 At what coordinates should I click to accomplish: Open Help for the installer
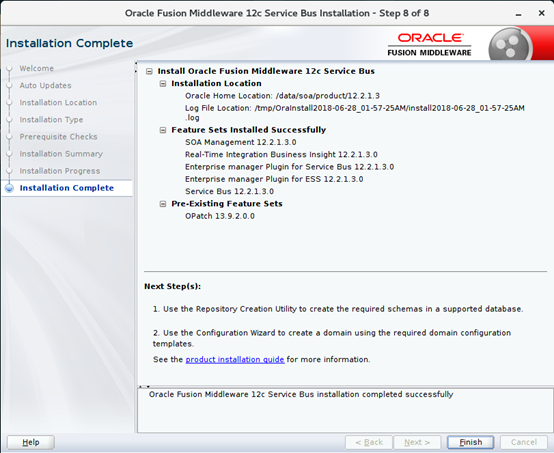[x=31, y=442]
